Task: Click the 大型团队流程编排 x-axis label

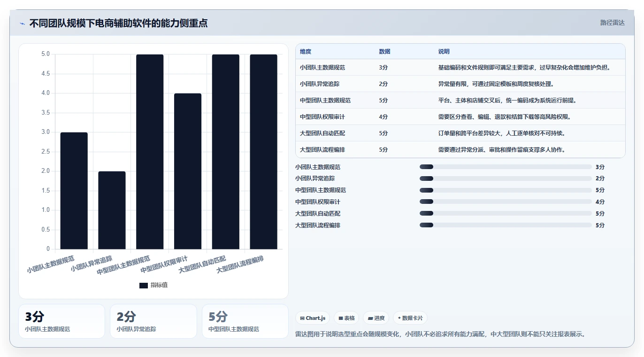Action: coord(240,264)
